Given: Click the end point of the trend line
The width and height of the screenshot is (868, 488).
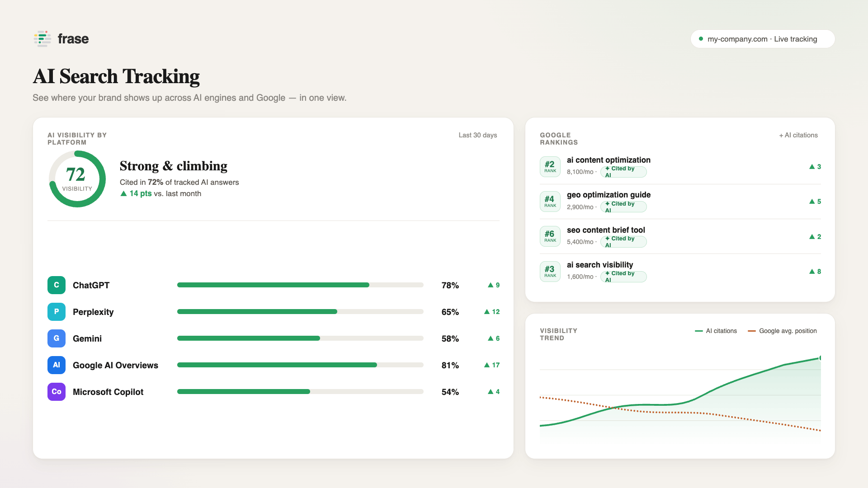Looking at the screenshot, I should pyautogui.click(x=821, y=358).
